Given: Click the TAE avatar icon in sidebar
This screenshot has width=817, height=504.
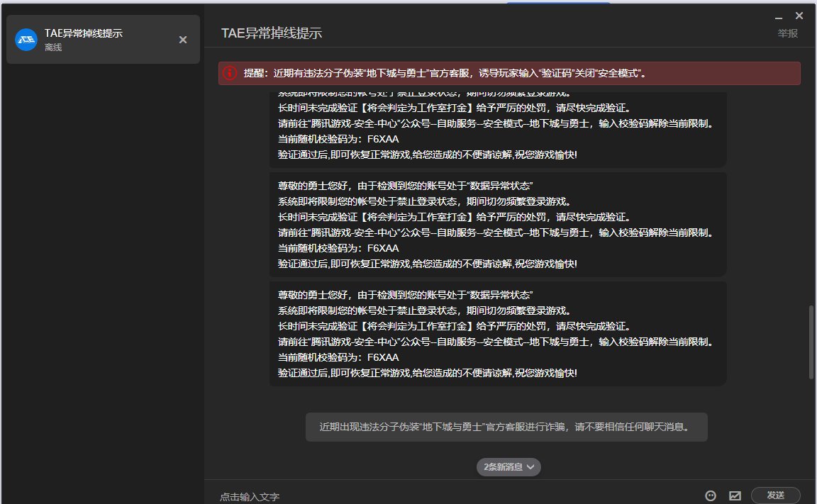Looking at the screenshot, I should pyautogui.click(x=26, y=40).
